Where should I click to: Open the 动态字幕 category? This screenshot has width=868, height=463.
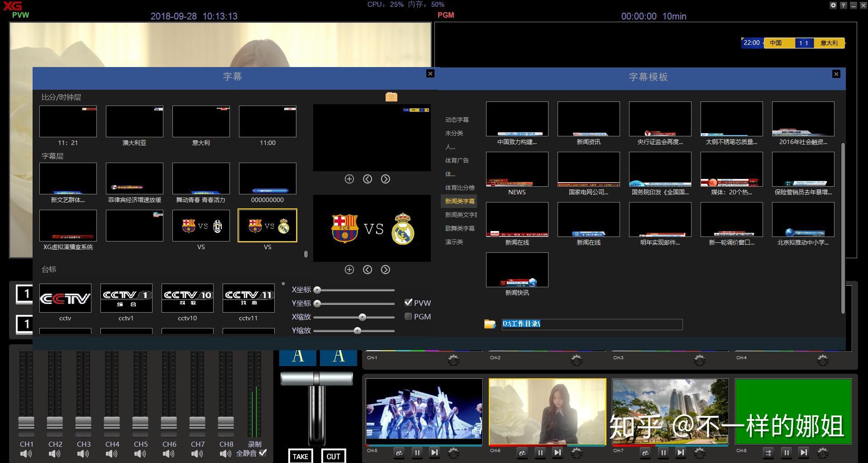pos(457,120)
